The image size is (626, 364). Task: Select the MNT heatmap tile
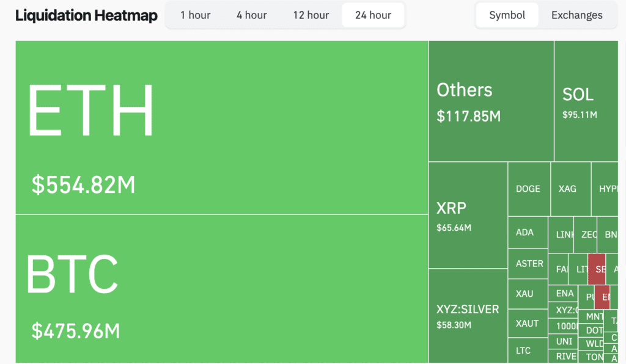(591, 317)
